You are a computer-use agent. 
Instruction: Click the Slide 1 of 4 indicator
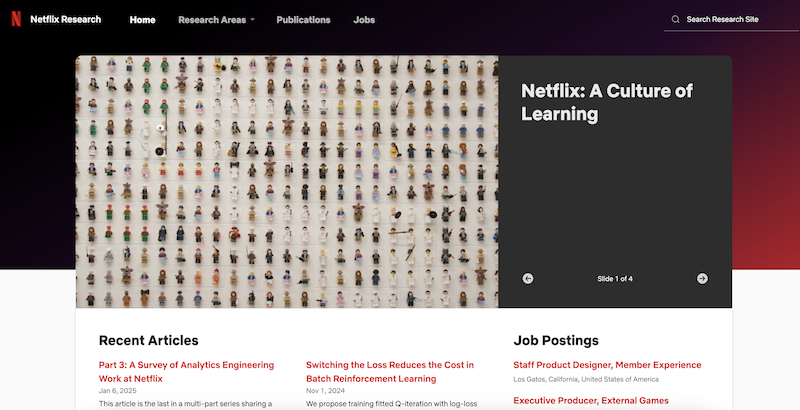coord(615,278)
